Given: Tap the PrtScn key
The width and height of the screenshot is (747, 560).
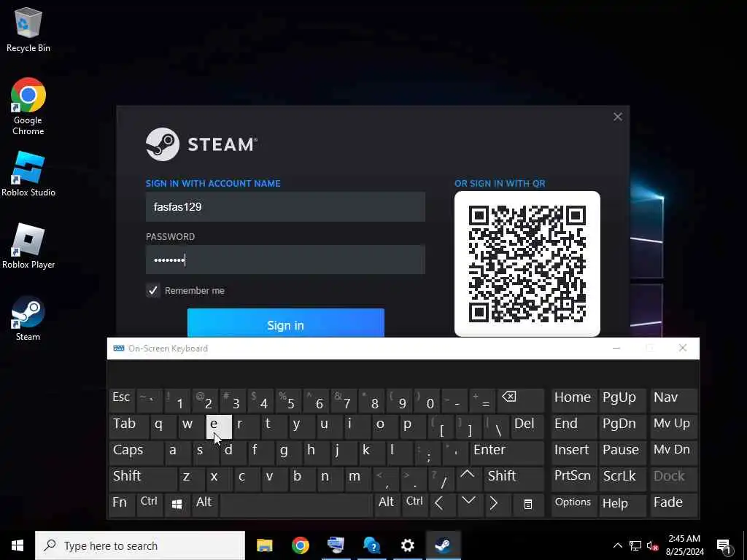Looking at the screenshot, I should pyautogui.click(x=573, y=478).
